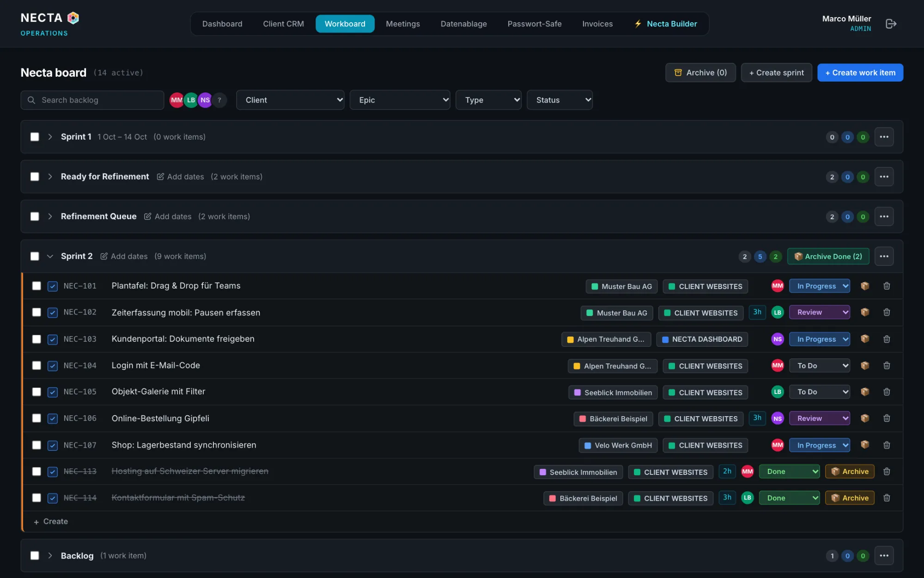Switch to the Meetings tab

[x=402, y=24]
